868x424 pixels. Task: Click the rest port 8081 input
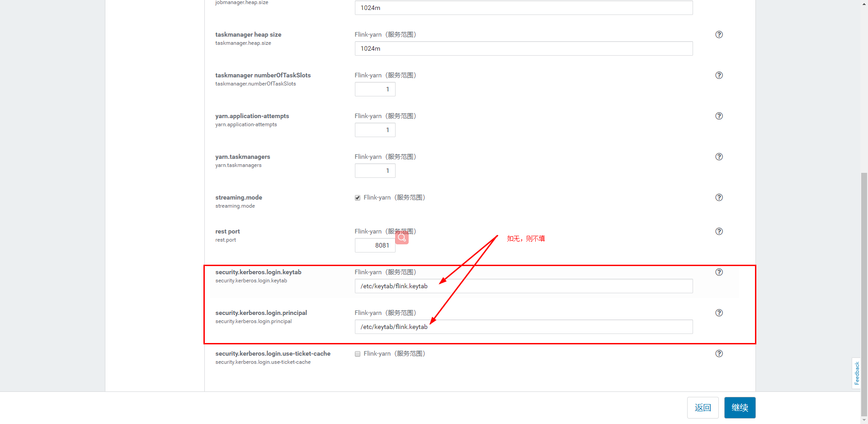click(x=375, y=245)
